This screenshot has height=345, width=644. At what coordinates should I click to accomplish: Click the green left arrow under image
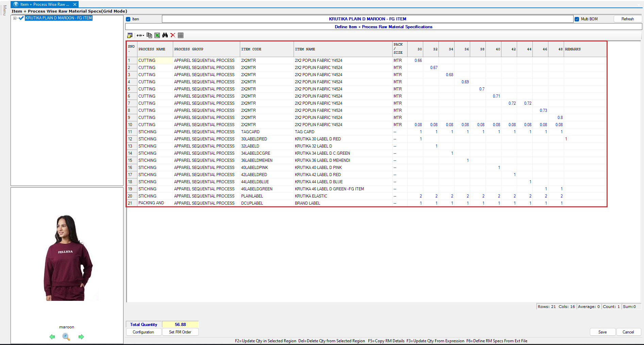(52, 337)
